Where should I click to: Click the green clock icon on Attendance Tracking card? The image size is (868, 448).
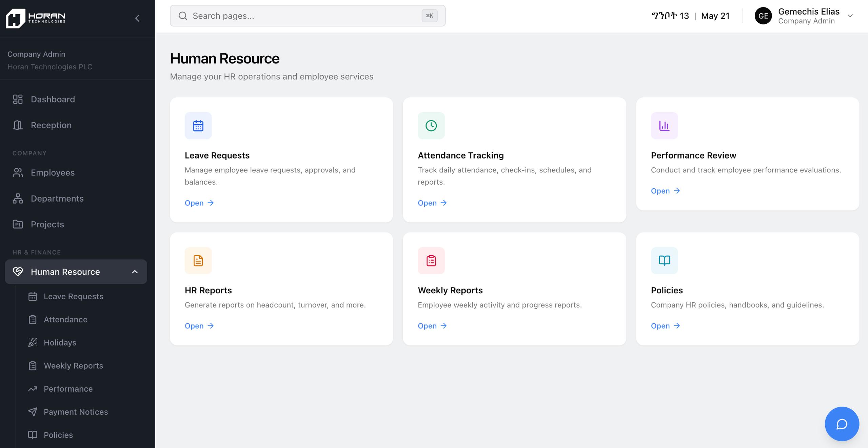pos(431,126)
